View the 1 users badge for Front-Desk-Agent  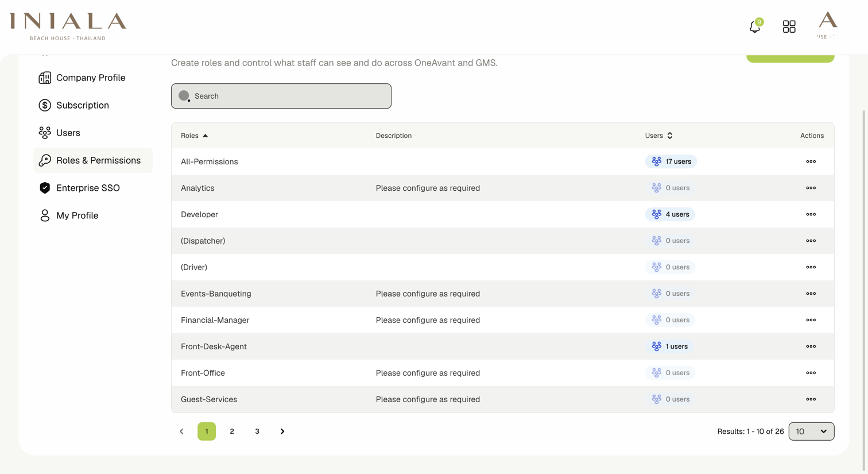point(669,346)
